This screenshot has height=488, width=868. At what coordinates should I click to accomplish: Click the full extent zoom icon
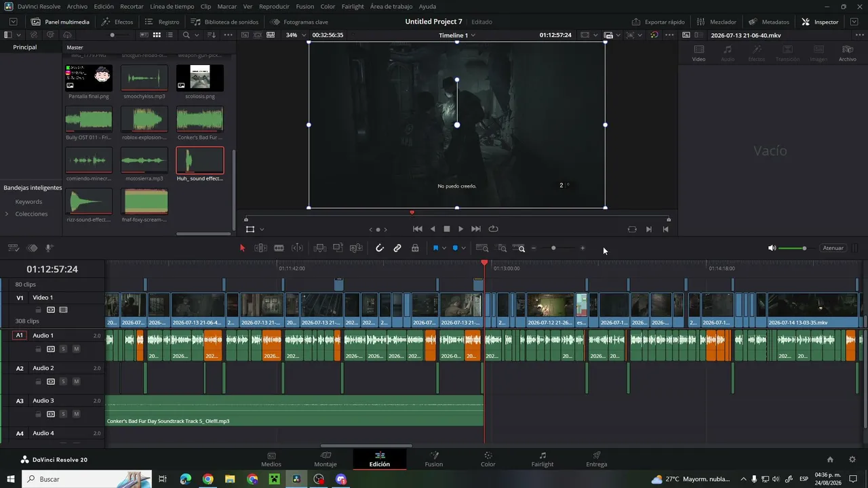coord(482,248)
